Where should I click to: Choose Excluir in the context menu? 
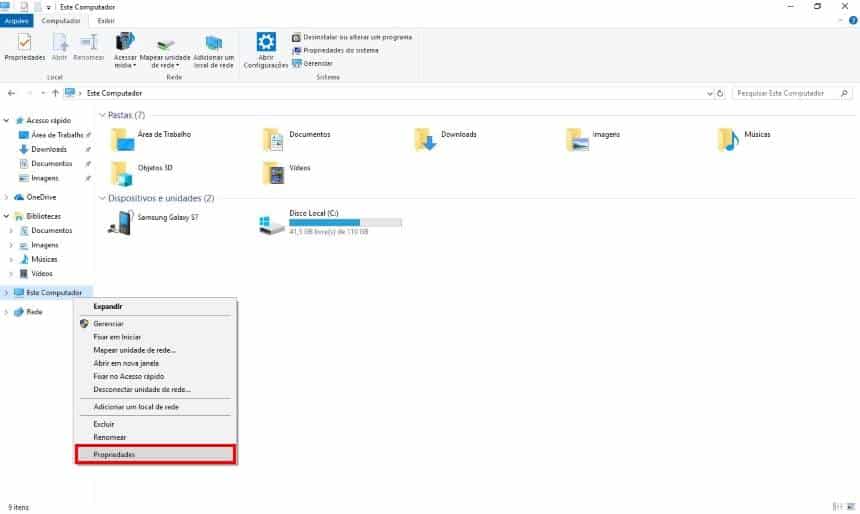click(156, 424)
